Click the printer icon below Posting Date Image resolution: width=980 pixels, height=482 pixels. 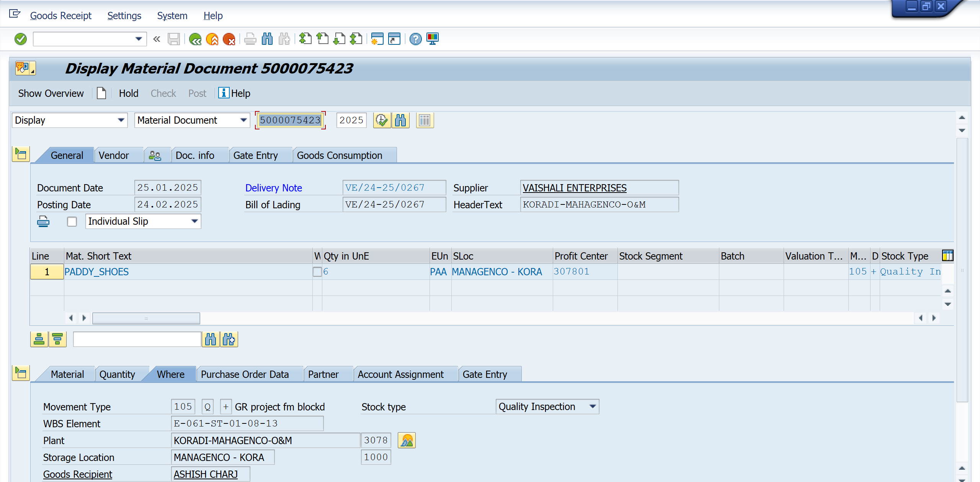tap(43, 221)
